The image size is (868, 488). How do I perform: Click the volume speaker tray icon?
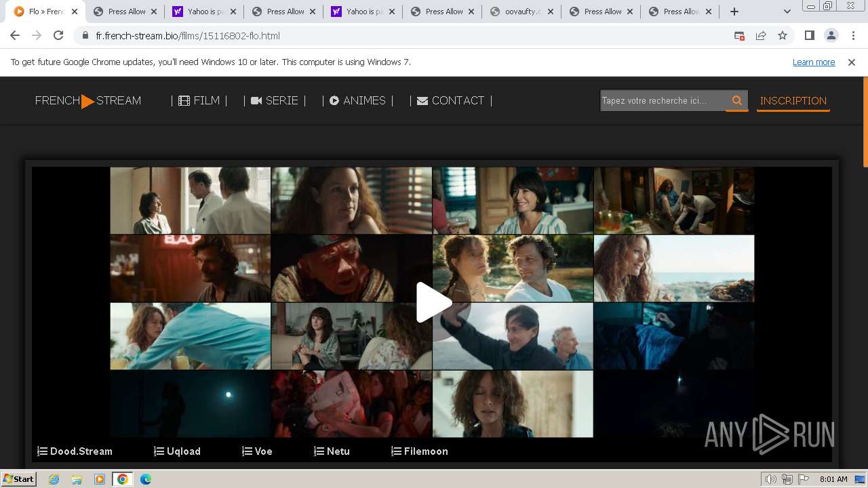coord(770,479)
